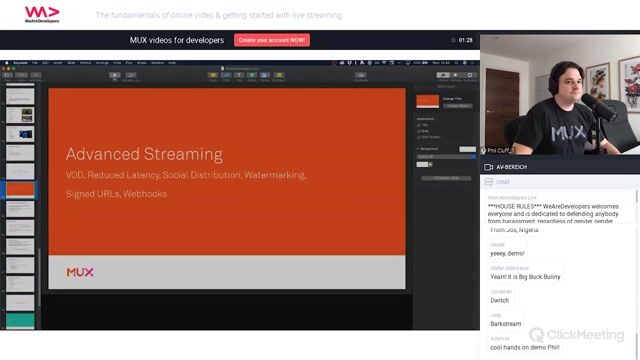
Task: Open the Edit menu
Action: (45, 63)
